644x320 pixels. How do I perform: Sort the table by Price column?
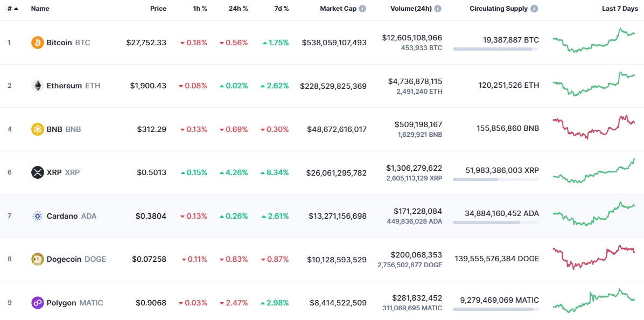[x=158, y=9]
